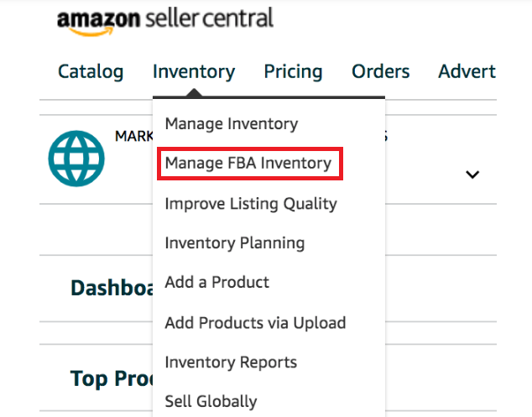Select Manage Inventory from dropdown

pyautogui.click(x=232, y=123)
